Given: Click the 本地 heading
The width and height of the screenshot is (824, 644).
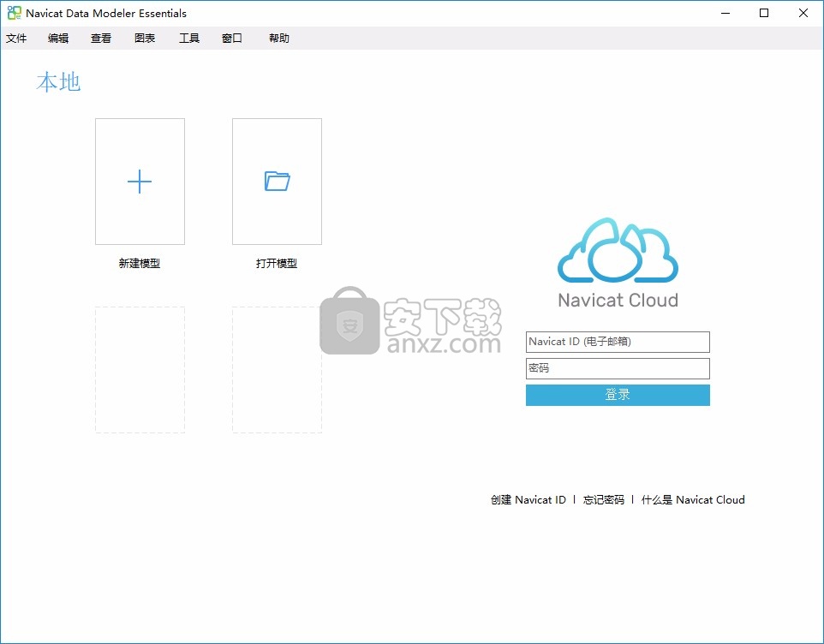Looking at the screenshot, I should click(x=58, y=82).
